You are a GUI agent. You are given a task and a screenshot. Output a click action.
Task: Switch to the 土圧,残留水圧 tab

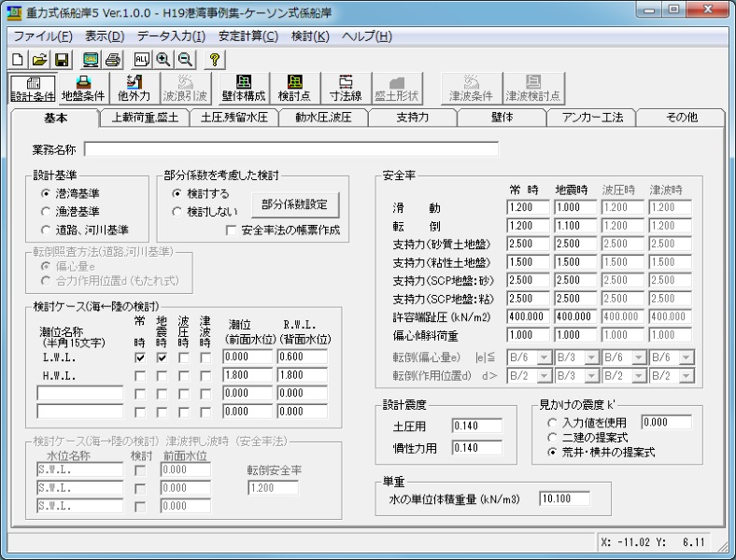235,119
